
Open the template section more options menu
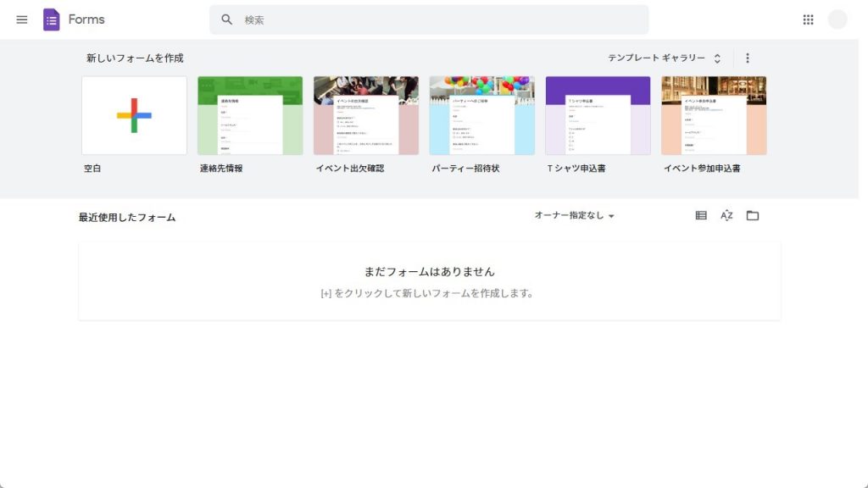(x=748, y=58)
